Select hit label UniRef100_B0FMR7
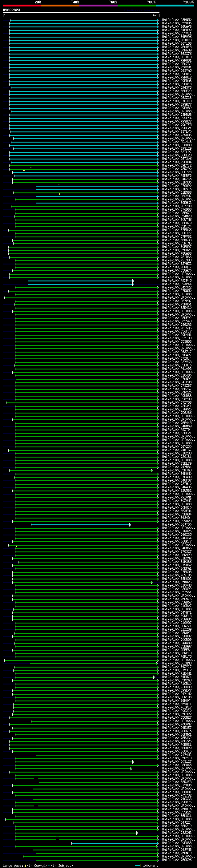This screenshot has height=868, width=197. click(176, 247)
